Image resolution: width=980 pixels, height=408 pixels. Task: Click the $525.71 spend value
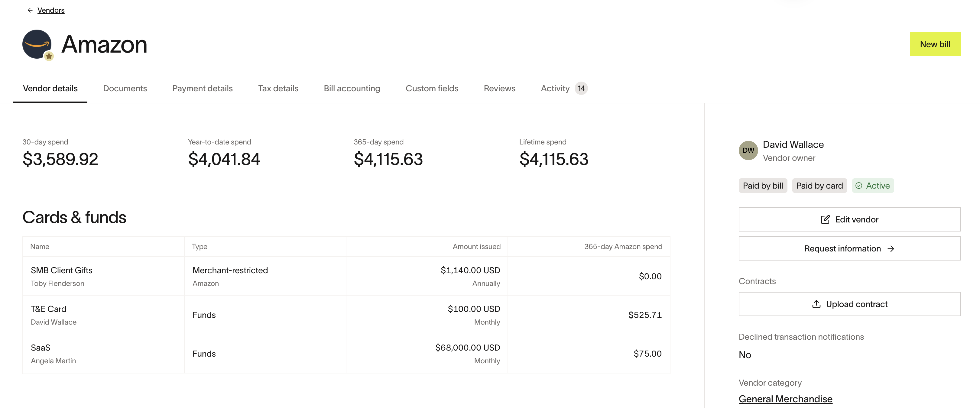click(645, 315)
